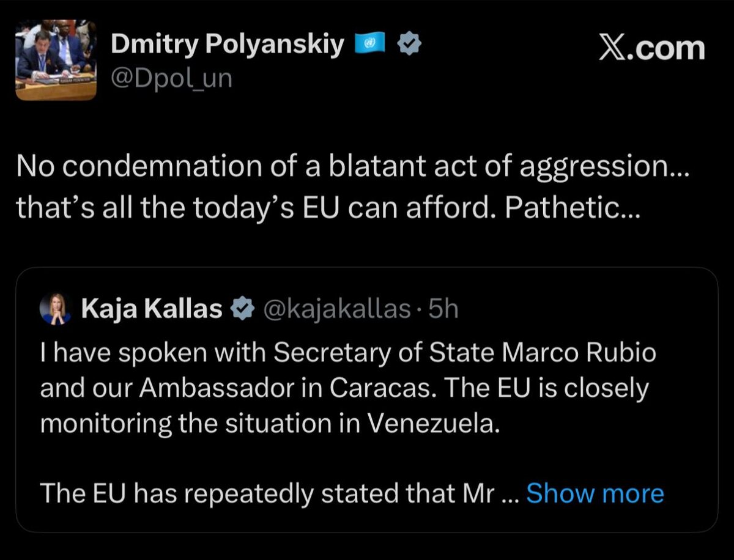Viewport: 734px width, 560px height.
Task: Click the UN flag emoji icon
Action: pyautogui.click(x=371, y=44)
